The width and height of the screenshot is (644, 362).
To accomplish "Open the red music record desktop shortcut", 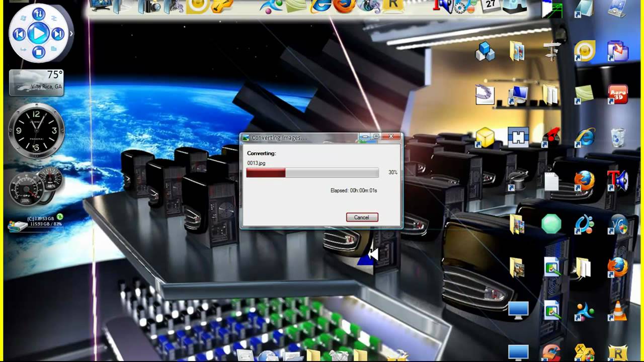I will tap(551, 137).
